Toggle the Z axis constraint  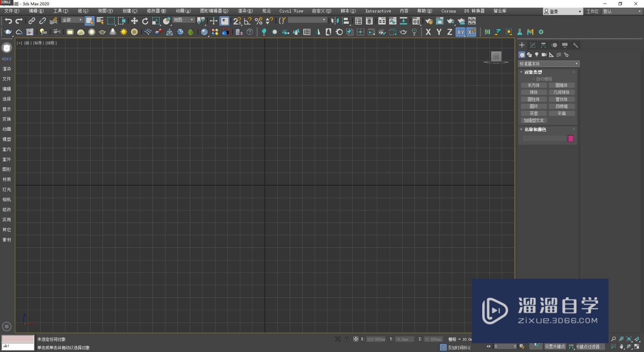[x=450, y=32]
